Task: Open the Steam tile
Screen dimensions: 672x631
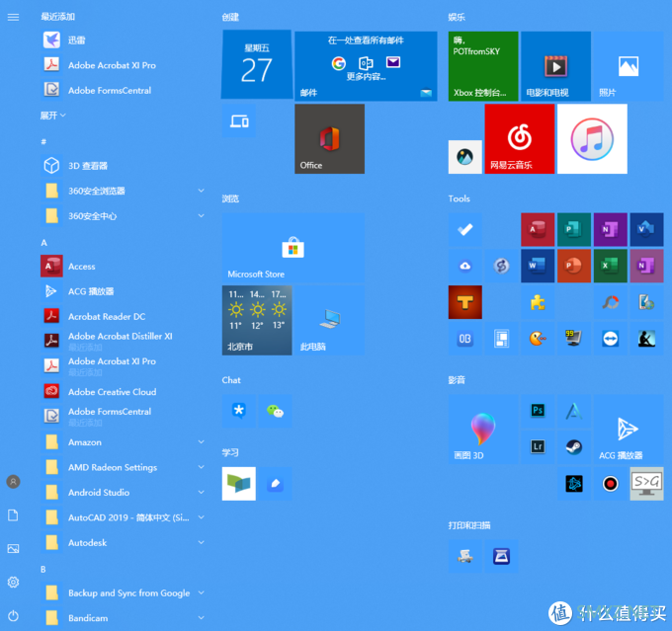Action: tap(574, 446)
